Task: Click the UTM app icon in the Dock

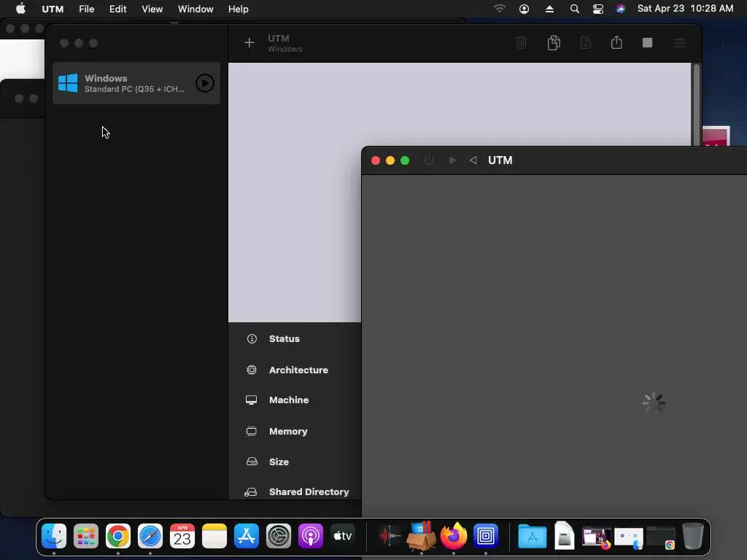Action: coord(485,536)
